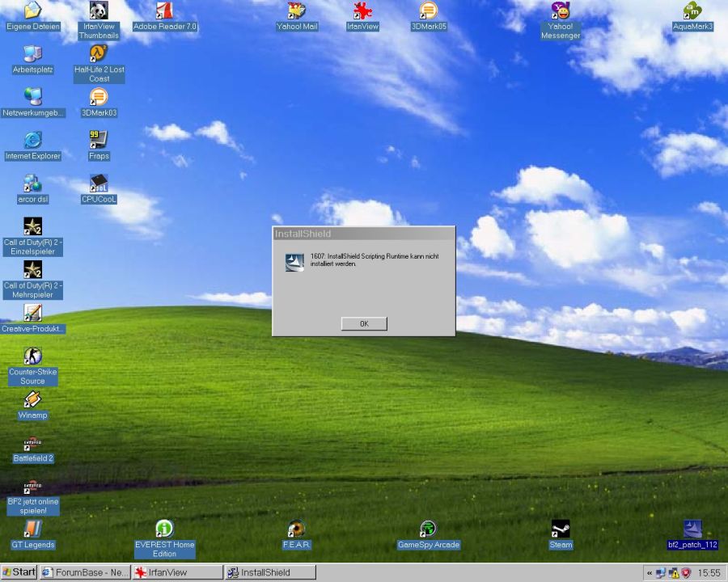The width and height of the screenshot is (728, 582).
Task: Launch GT Legends desktop shortcut
Action: coord(32,534)
